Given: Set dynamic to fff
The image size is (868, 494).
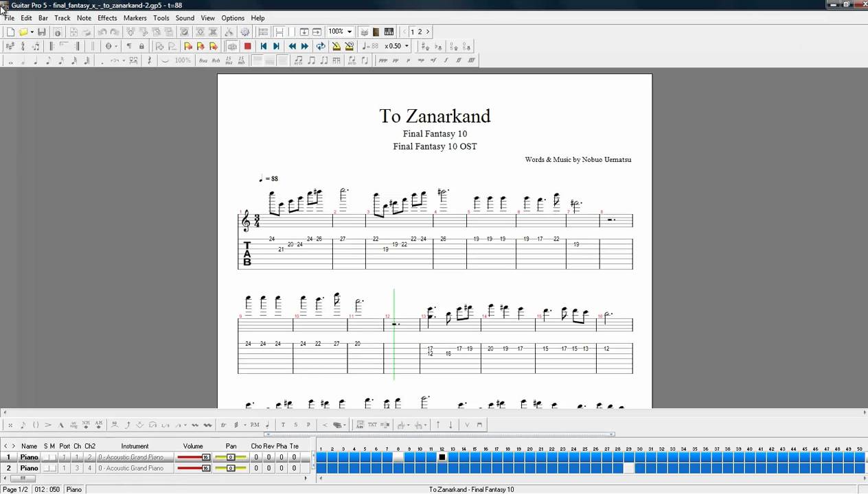Looking at the screenshot, I should click(472, 60).
